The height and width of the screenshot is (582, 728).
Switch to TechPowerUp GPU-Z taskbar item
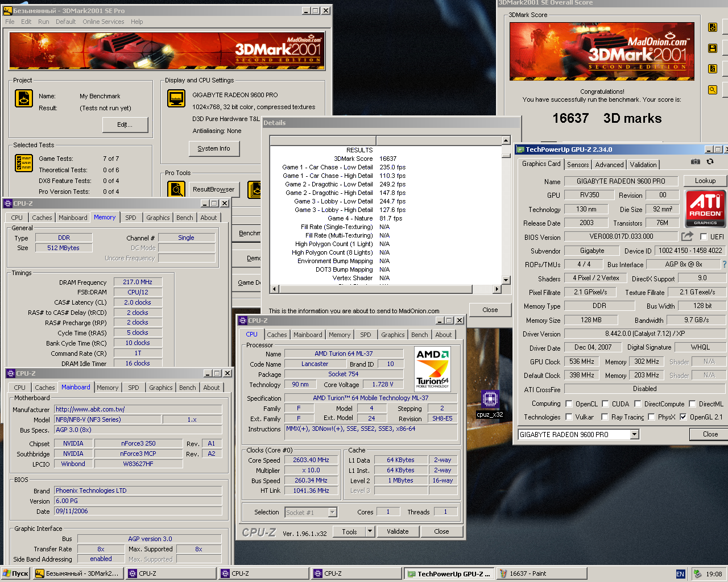click(449, 573)
